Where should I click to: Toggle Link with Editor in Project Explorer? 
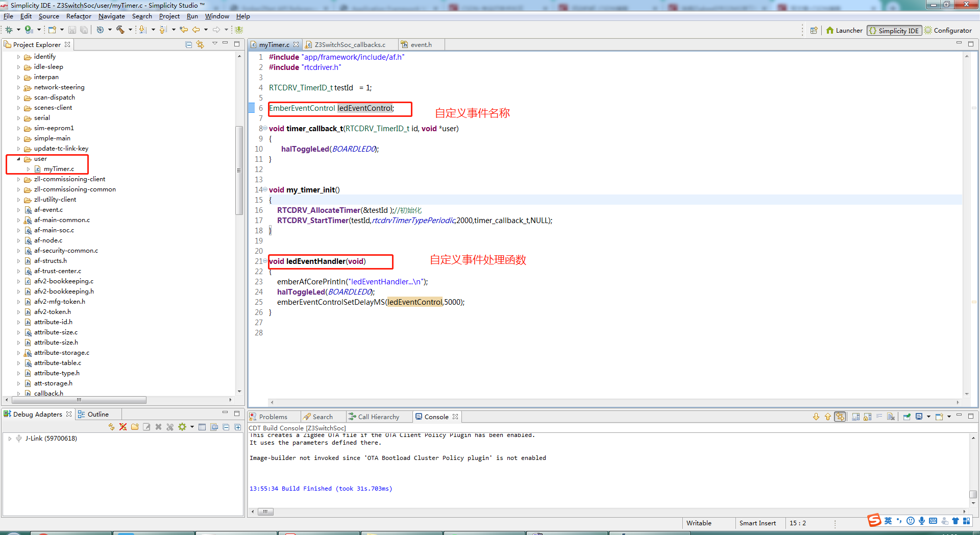(201, 45)
